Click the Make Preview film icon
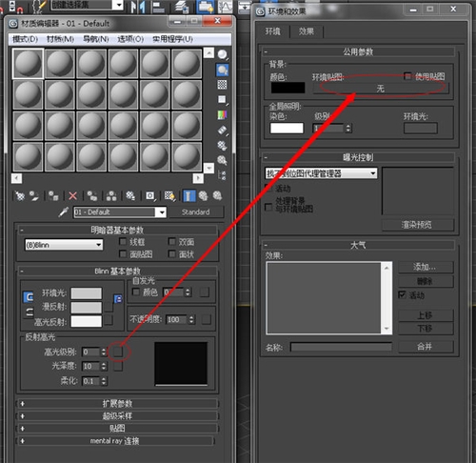This screenshot has height=463, width=476. 223,130
